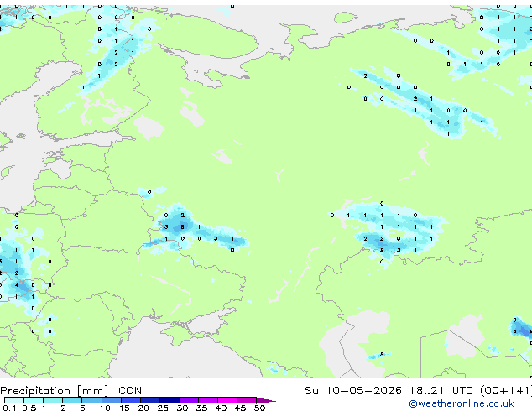Click legend scale label '35'
532x411 pixels.
coord(201,408)
